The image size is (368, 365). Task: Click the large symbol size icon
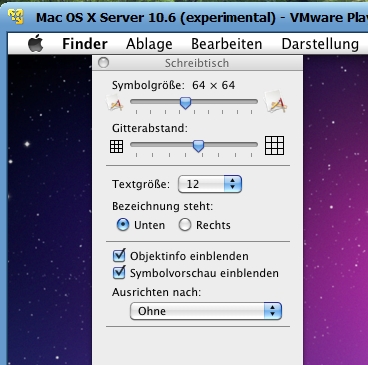point(275,101)
